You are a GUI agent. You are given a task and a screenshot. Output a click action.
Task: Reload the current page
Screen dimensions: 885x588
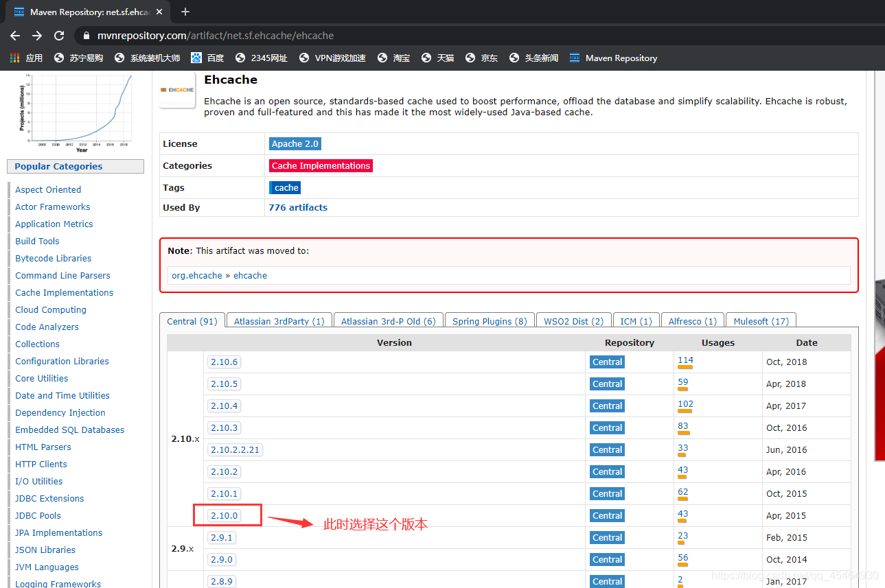click(x=59, y=36)
